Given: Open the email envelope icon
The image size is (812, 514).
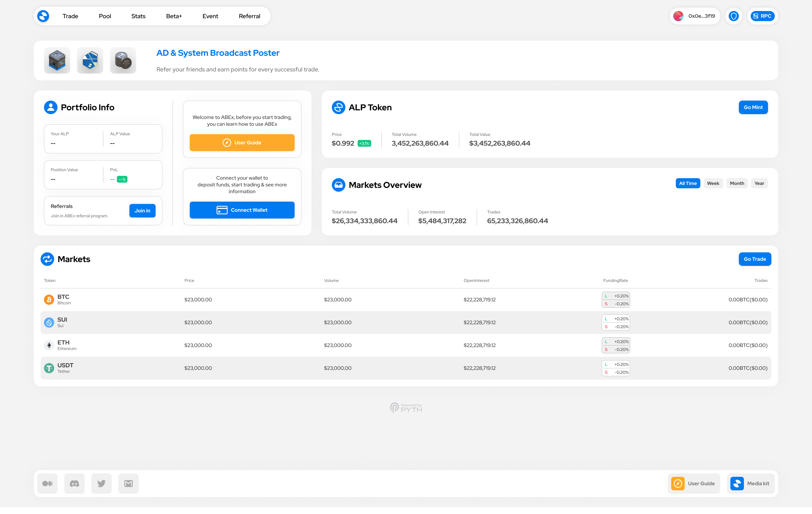Looking at the screenshot, I should pos(129,483).
